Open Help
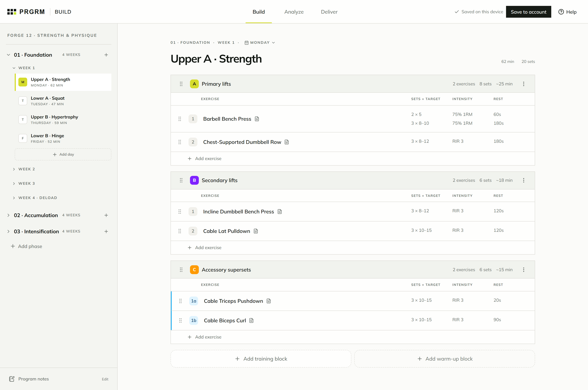 click(567, 12)
